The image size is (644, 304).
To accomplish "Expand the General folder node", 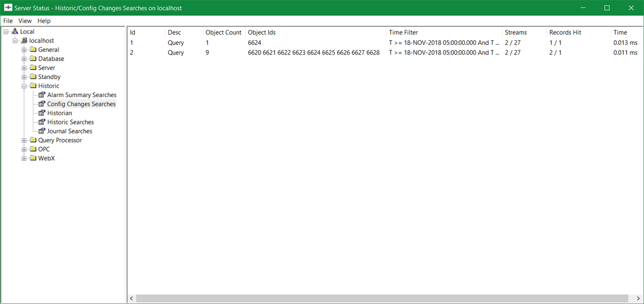I will [24, 50].
